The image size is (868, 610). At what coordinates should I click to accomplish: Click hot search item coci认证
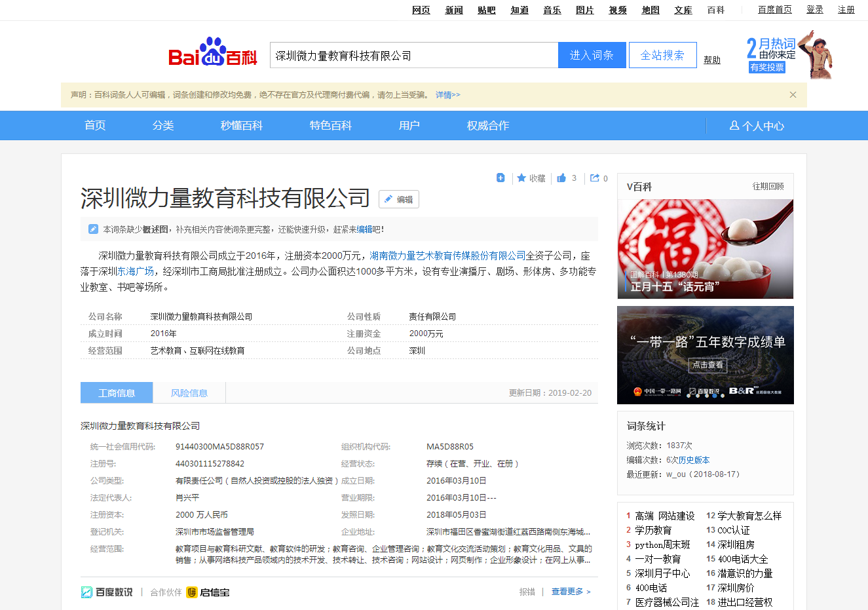point(734,530)
